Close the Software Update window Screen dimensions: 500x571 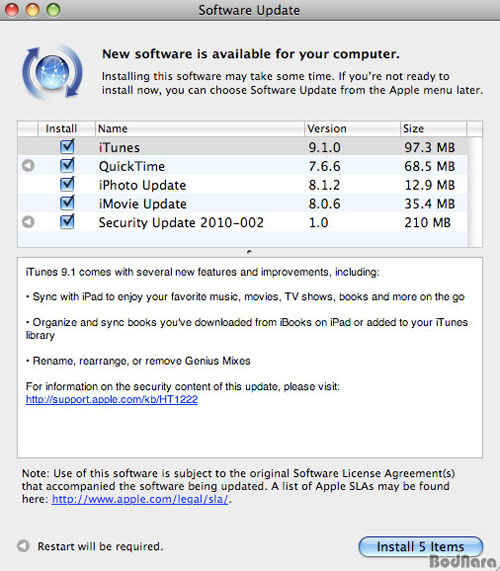(11, 9)
